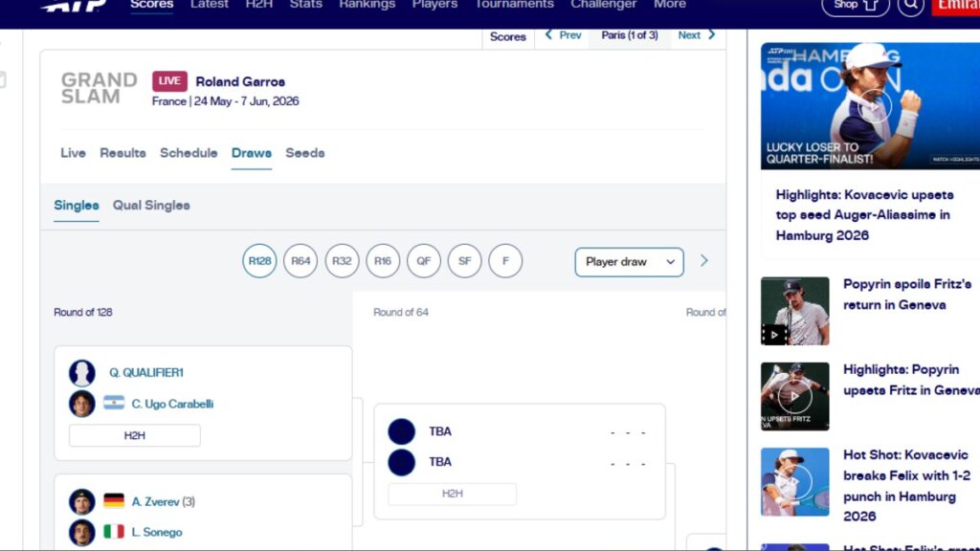This screenshot has width=980, height=551.
Task: Open the Shop button with shirt icon
Action: [855, 6]
